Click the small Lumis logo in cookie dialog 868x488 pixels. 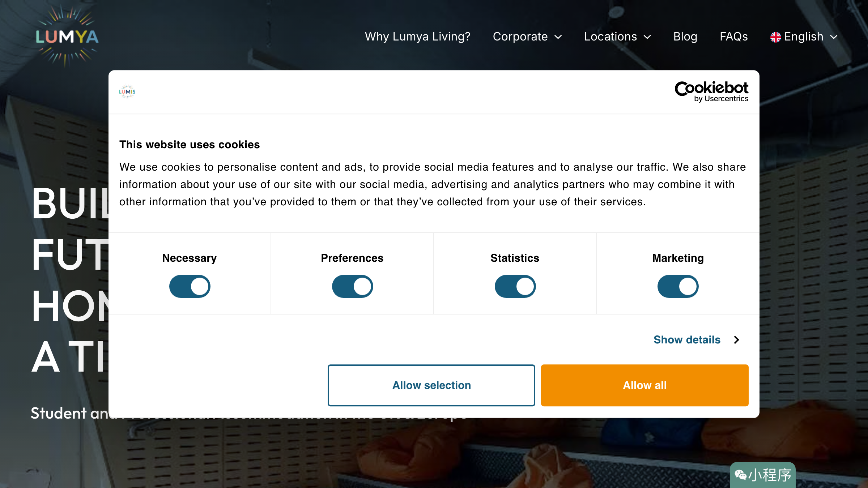point(127,91)
